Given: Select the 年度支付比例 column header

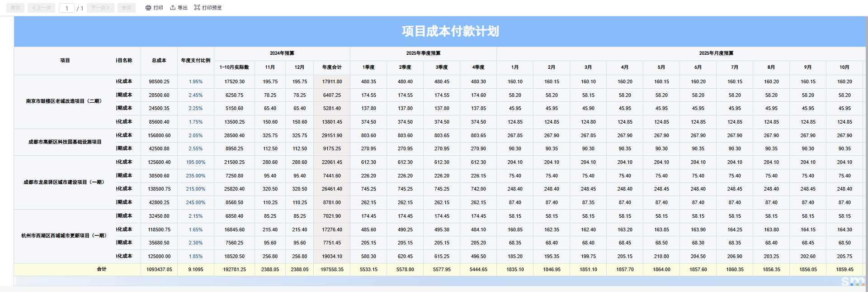Looking at the screenshot, I should point(195,61).
